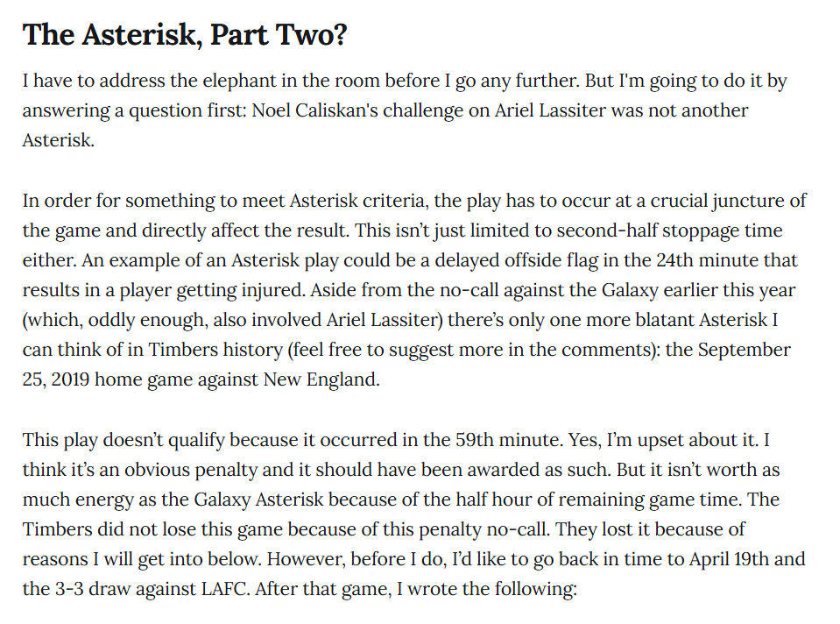Click the words 'New England.'
The height and width of the screenshot is (624, 840).
[x=321, y=379]
